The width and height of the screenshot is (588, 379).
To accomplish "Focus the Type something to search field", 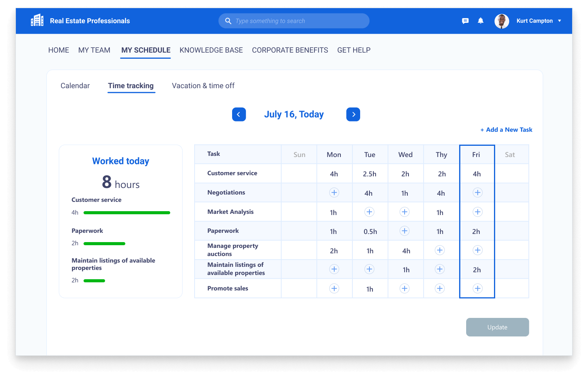I will point(298,21).
